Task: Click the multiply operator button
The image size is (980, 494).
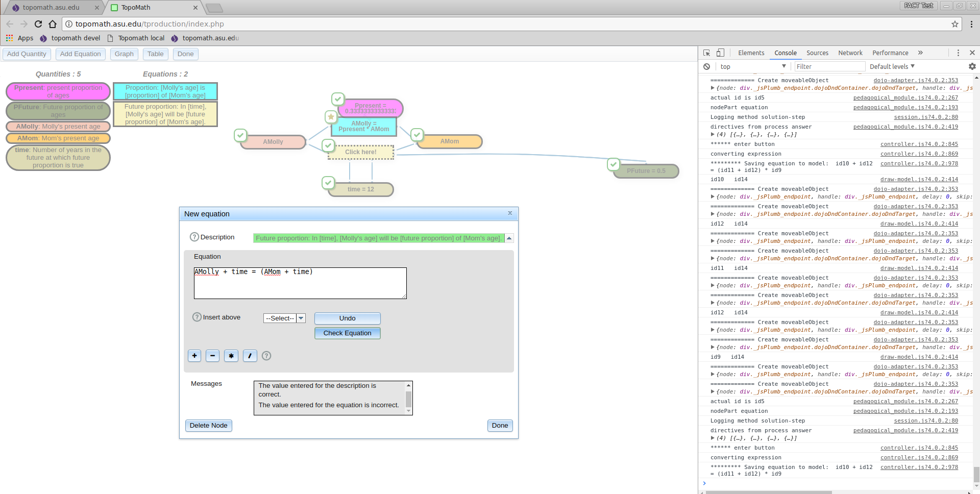Action: tap(231, 356)
